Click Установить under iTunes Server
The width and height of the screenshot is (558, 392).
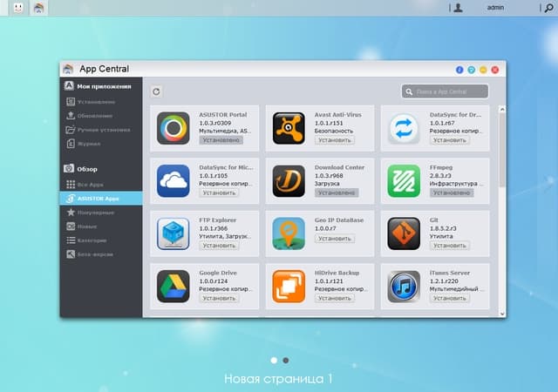(450, 298)
